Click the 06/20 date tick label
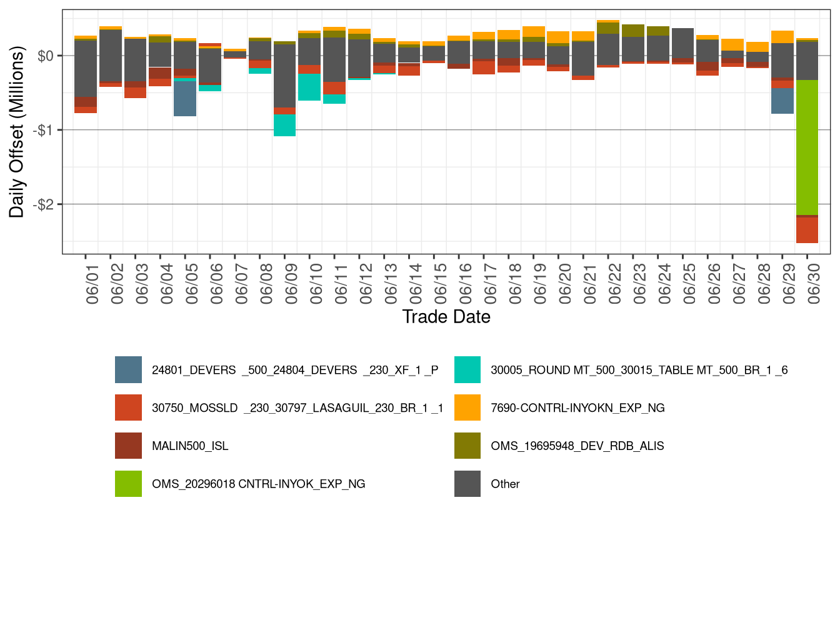This screenshot has width=840, height=630. pyautogui.click(x=565, y=284)
